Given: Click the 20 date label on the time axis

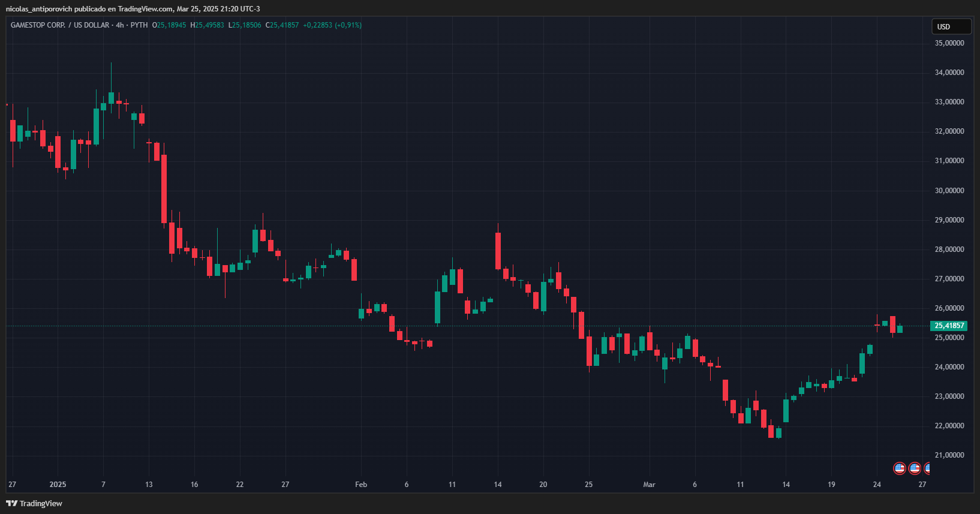Looking at the screenshot, I should [x=543, y=485].
